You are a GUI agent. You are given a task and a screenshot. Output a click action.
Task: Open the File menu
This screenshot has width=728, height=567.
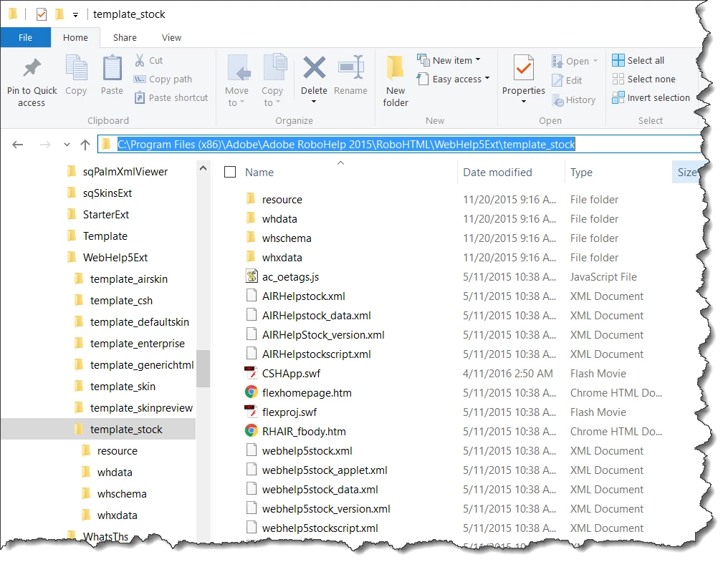[26, 37]
